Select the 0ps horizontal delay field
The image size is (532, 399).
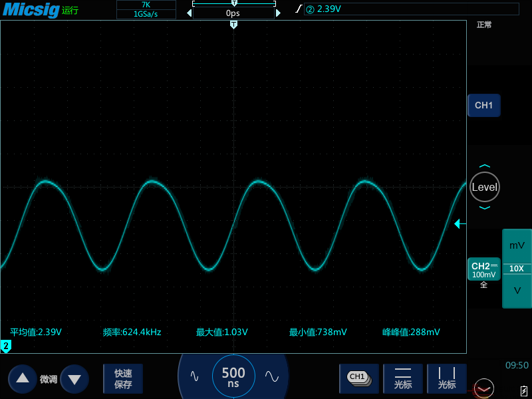tap(233, 13)
